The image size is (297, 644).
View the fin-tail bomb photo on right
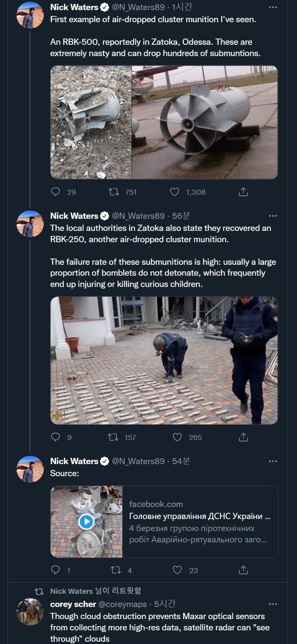click(x=205, y=122)
